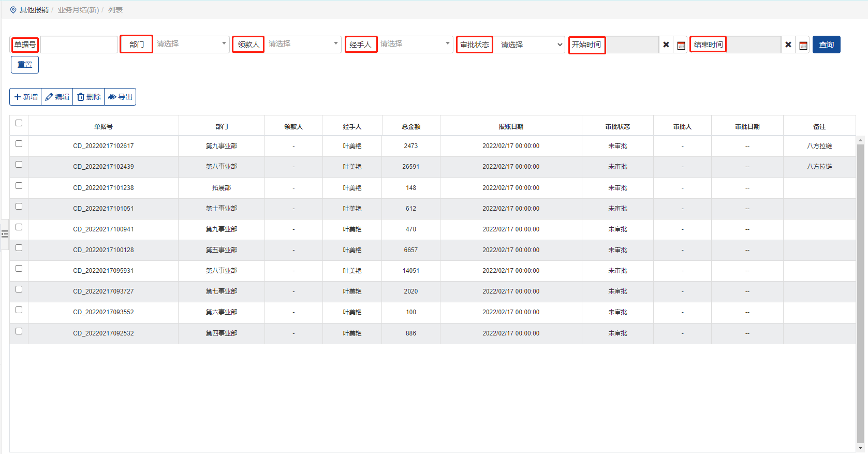Image resolution: width=868 pixels, height=454 pixels.
Task: Click the 重置 reset button
Action: 25,65
